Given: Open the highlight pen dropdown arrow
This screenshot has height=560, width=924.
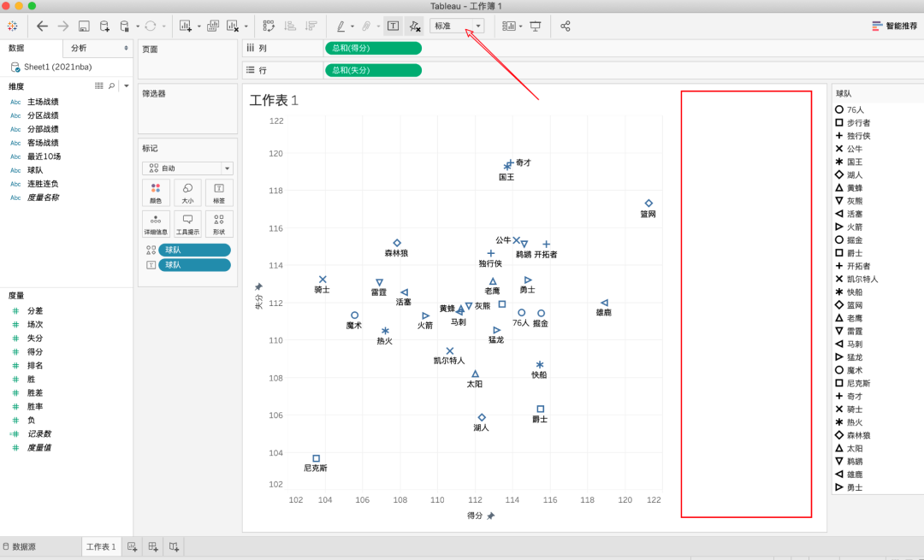Looking at the screenshot, I should [x=352, y=27].
